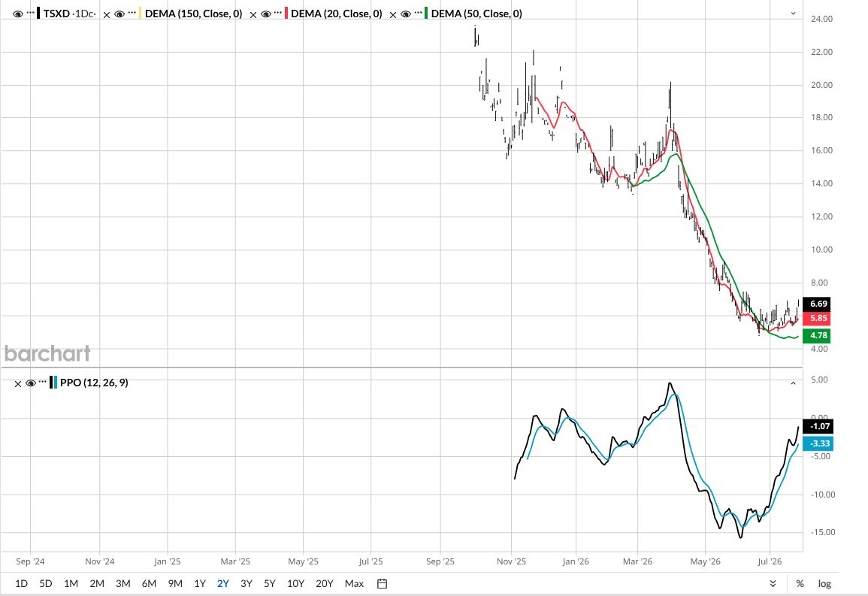
Task: Click the 24.00 price axis label
Action: coord(821,19)
